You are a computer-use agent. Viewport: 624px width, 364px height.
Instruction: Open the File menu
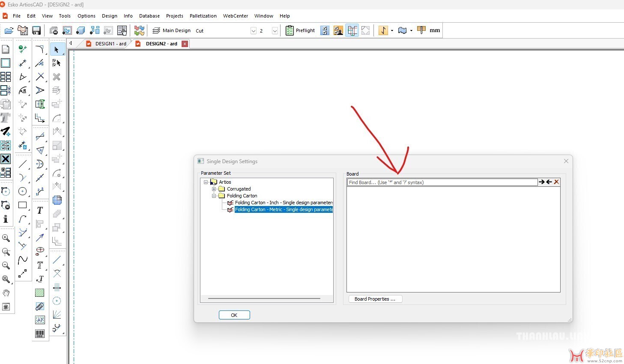click(x=17, y=16)
